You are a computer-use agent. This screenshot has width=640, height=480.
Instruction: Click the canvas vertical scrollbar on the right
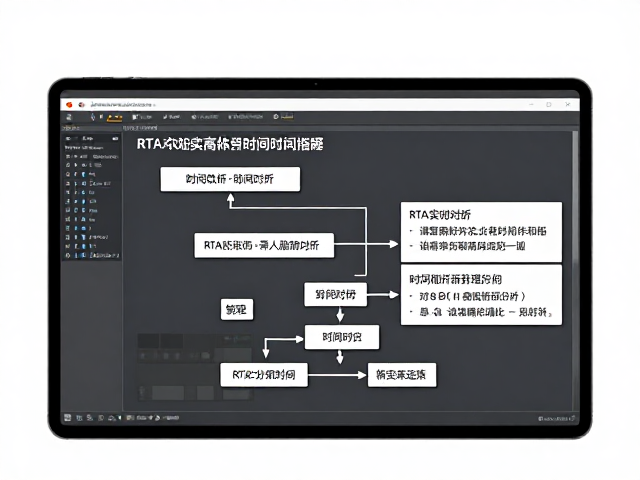576,269
